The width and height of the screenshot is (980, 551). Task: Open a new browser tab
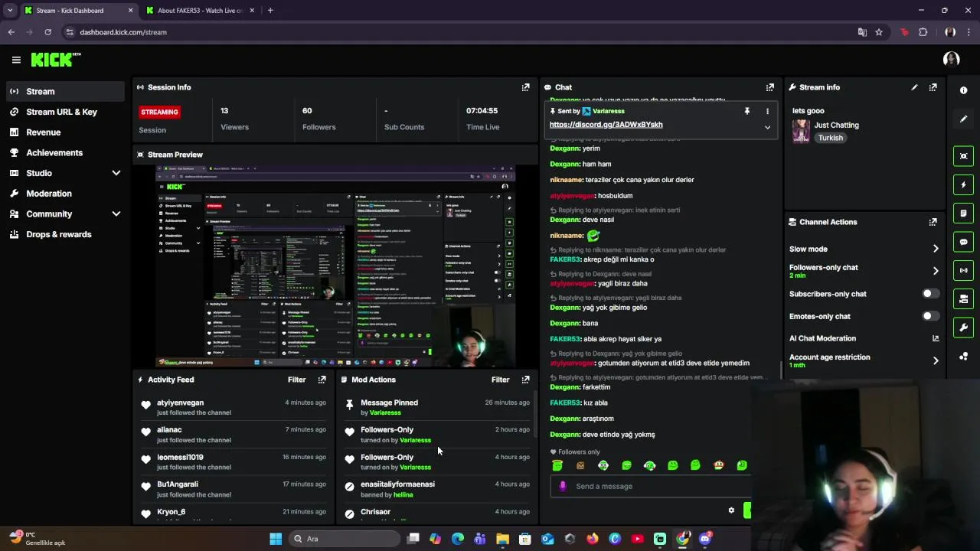pos(270,11)
